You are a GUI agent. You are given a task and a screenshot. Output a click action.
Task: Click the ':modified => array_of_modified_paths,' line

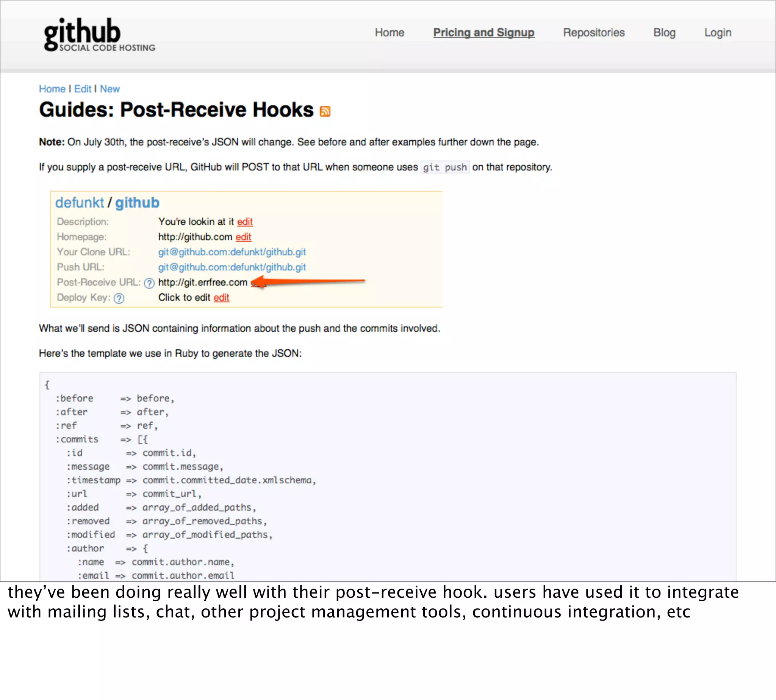(169, 535)
